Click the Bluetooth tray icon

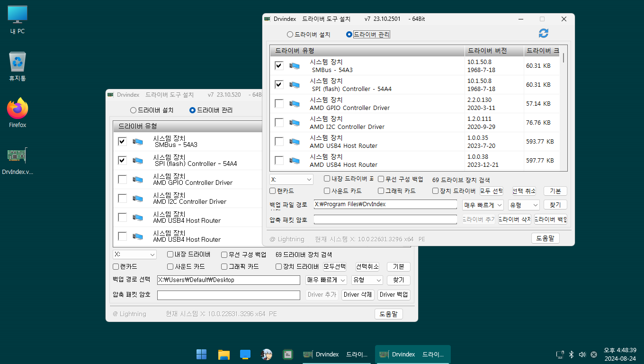click(x=571, y=355)
